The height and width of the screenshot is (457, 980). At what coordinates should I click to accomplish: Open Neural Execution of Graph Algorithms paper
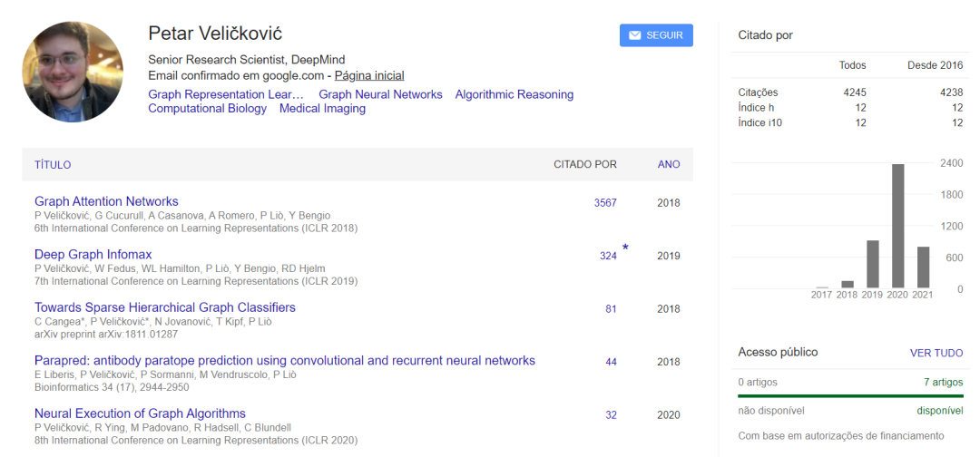click(140, 414)
